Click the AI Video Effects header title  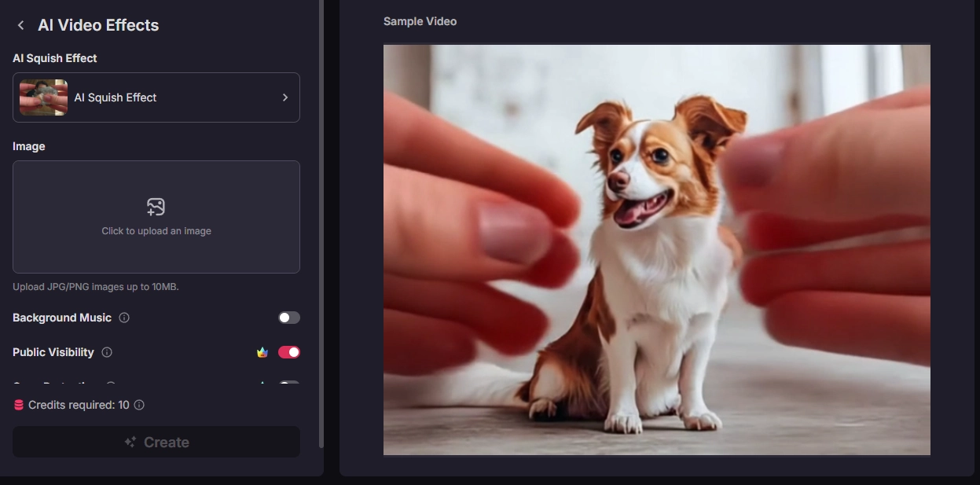click(x=98, y=25)
